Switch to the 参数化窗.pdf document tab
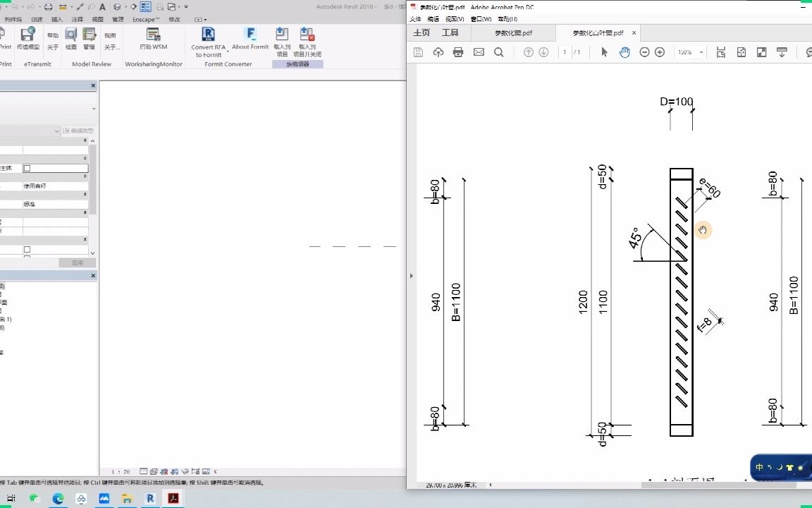 coord(514,32)
